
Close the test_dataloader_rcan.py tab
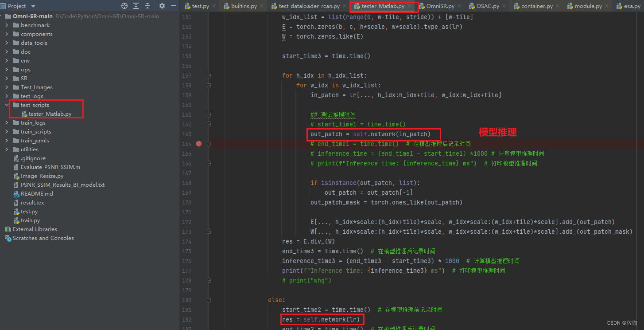(x=345, y=6)
